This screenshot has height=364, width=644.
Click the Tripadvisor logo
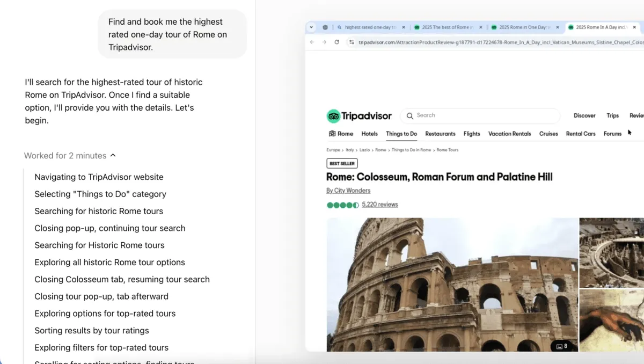click(358, 116)
